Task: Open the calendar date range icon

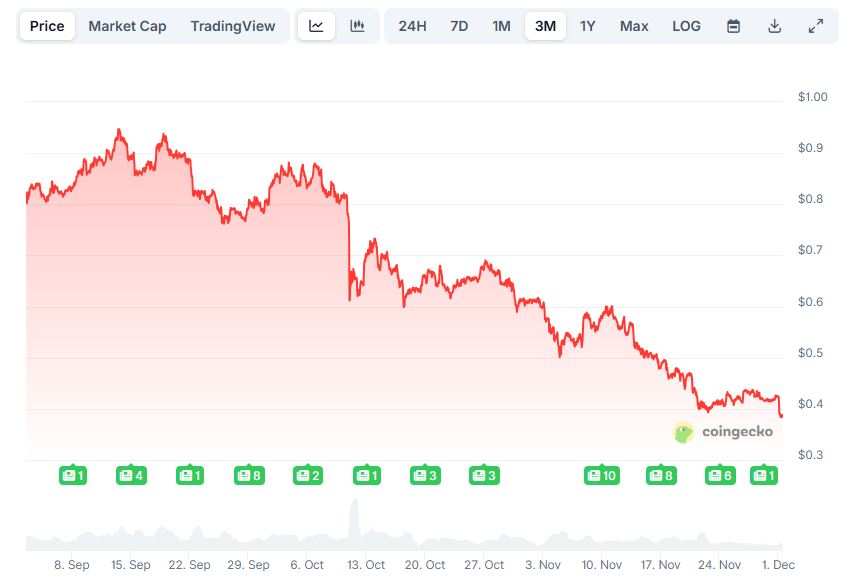Action: [x=733, y=25]
